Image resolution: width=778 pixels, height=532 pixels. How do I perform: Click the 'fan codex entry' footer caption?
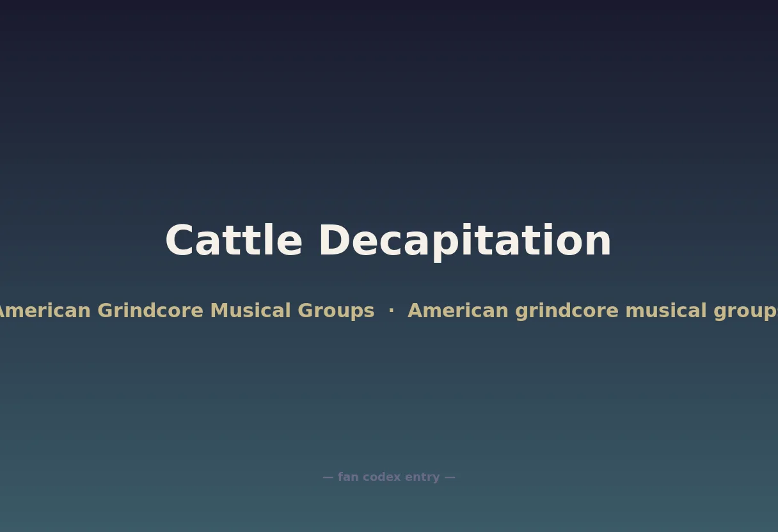tap(389, 477)
